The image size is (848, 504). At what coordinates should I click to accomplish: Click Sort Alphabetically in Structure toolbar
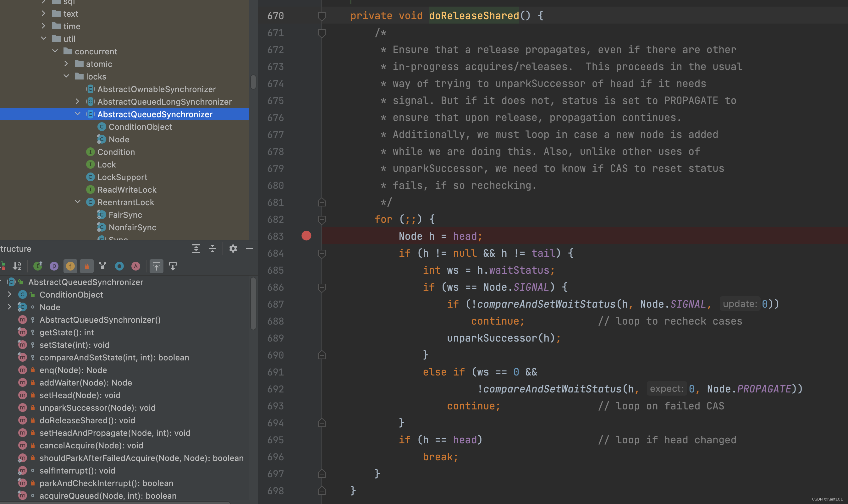click(x=17, y=266)
